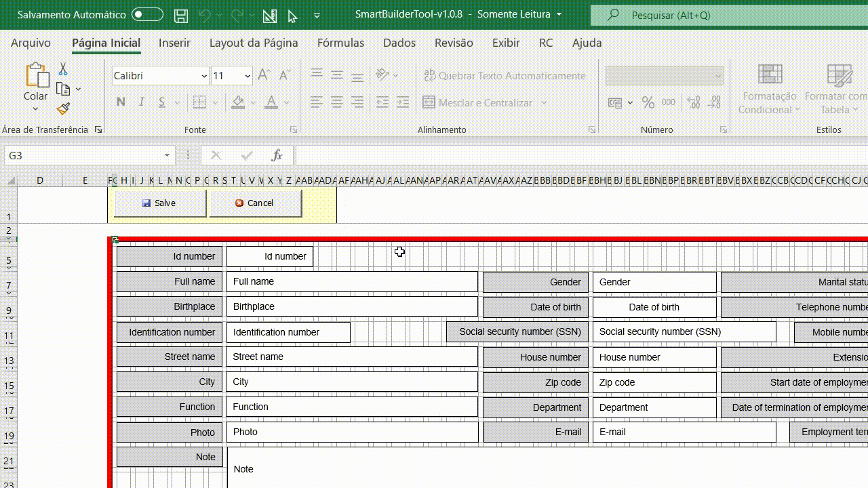Image resolution: width=868 pixels, height=488 pixels.
Task: Increase font size with the A icon
Action: coord(263,75)
